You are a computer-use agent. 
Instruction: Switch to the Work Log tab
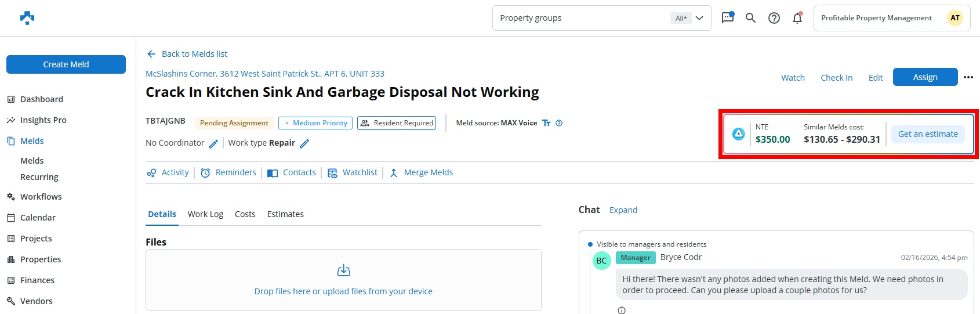[205, 214]
